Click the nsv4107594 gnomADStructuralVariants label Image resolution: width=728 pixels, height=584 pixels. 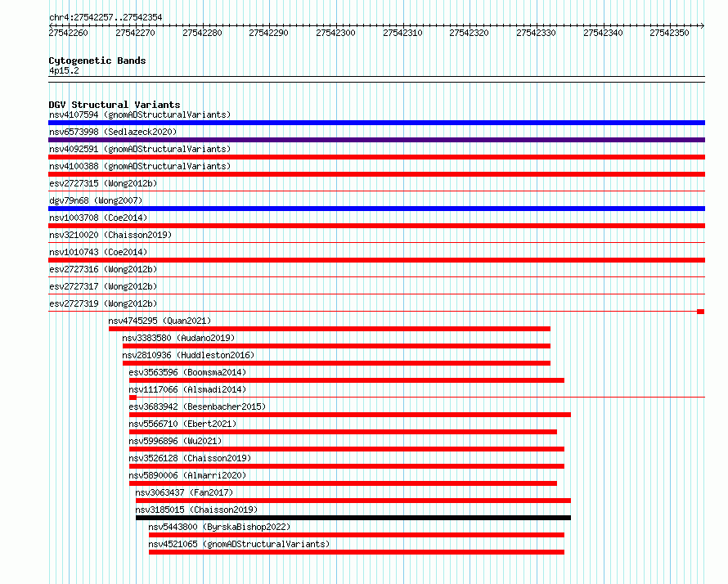(x=140, y=115)
